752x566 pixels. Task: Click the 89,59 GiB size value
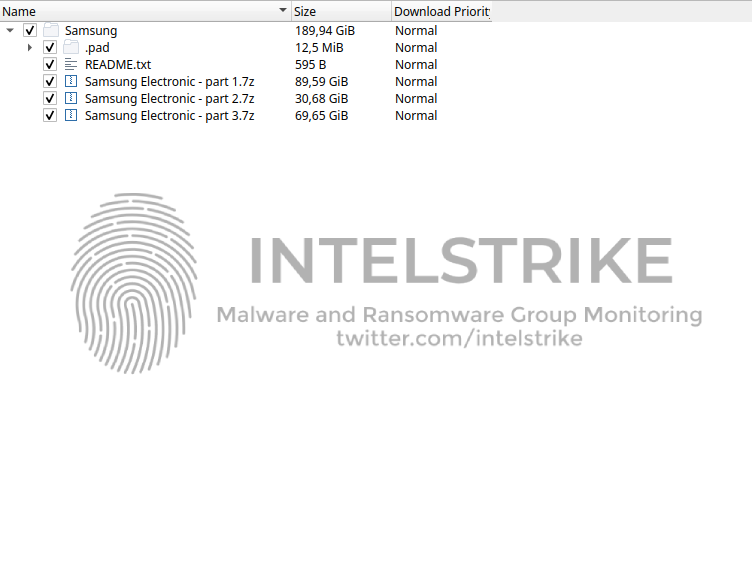[x=322, y=82]
